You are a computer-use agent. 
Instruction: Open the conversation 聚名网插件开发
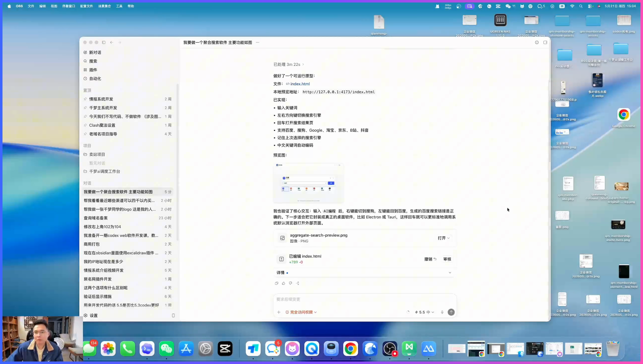click(128, 279)
